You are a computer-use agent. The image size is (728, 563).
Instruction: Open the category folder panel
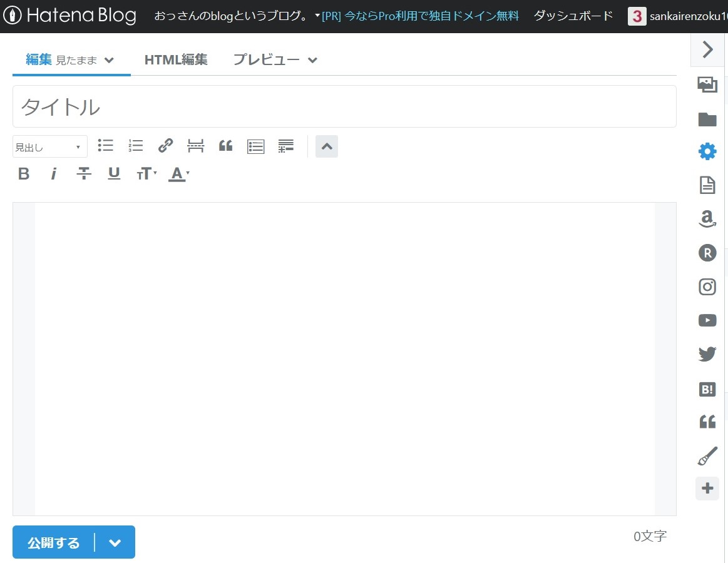pyautogui.click(x=707, y=119)
